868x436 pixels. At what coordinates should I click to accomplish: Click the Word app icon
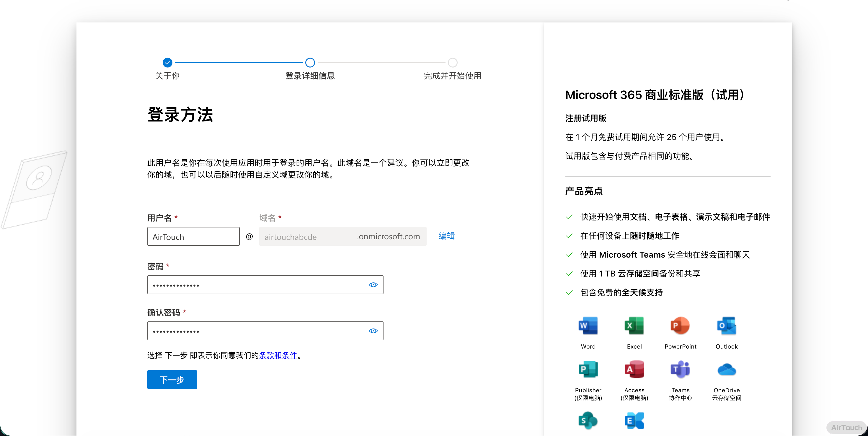pyautogui.click(x=588, y=326)
